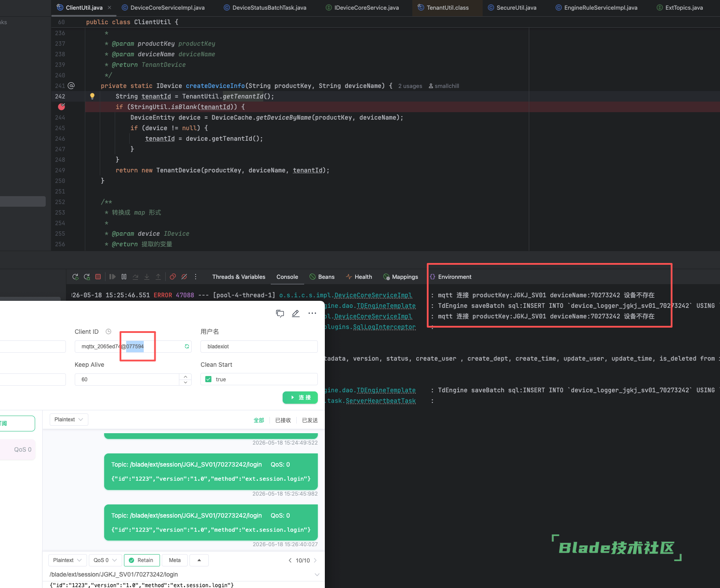720x588 pixels.
Task: Click the 用户名 username input field
Action: point(259,347)
